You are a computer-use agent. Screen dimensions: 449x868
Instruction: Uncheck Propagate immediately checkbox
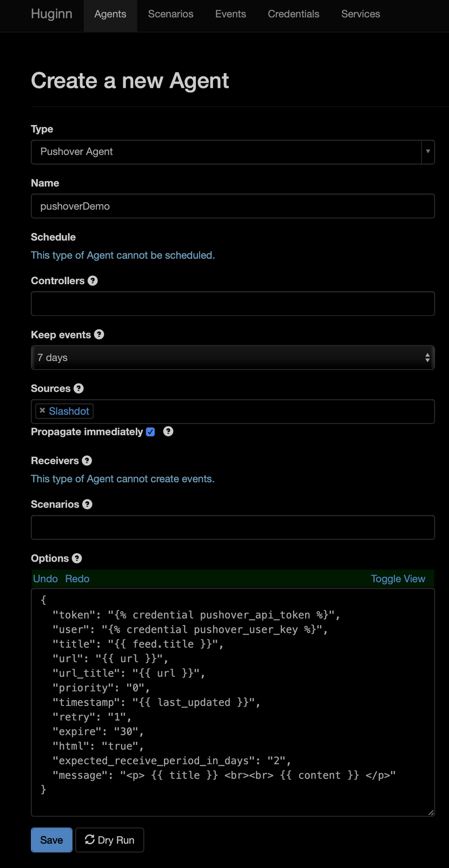pos(150,432)
